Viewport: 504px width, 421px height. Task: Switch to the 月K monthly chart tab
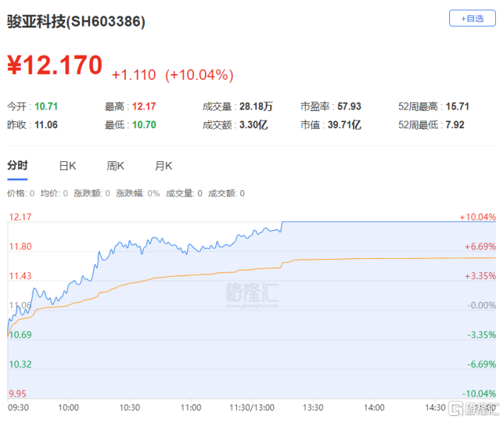(x=164, y=166)
